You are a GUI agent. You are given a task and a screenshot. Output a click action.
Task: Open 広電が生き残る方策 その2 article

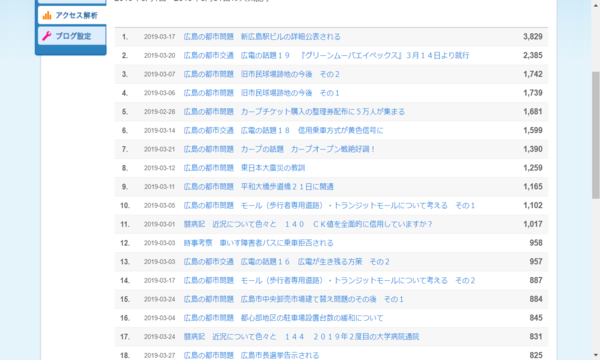tap(286, 262)
